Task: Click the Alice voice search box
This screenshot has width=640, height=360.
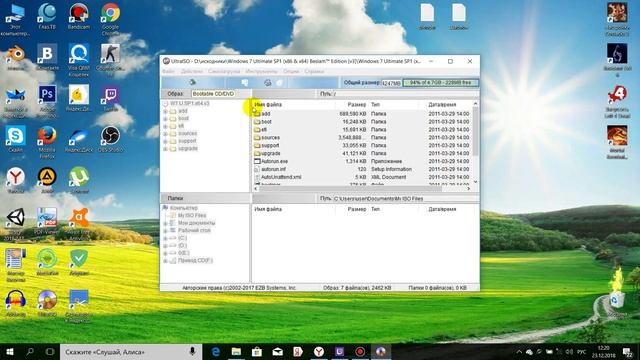Action: click(x=131, y=352)
